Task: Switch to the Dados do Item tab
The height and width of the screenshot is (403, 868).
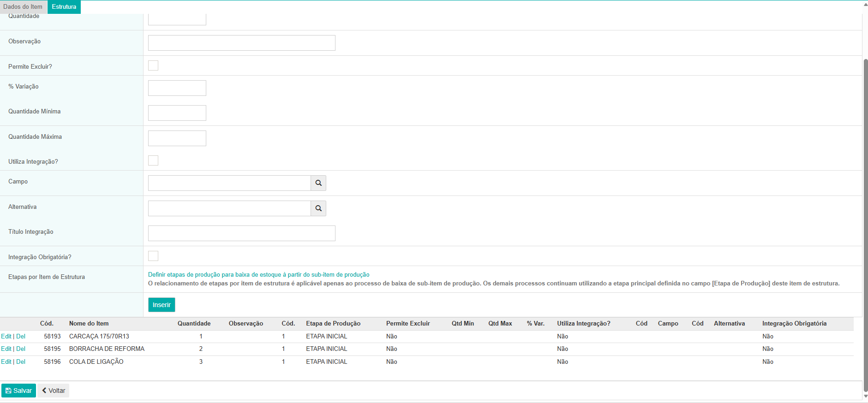Action: (x=23, y=7)
